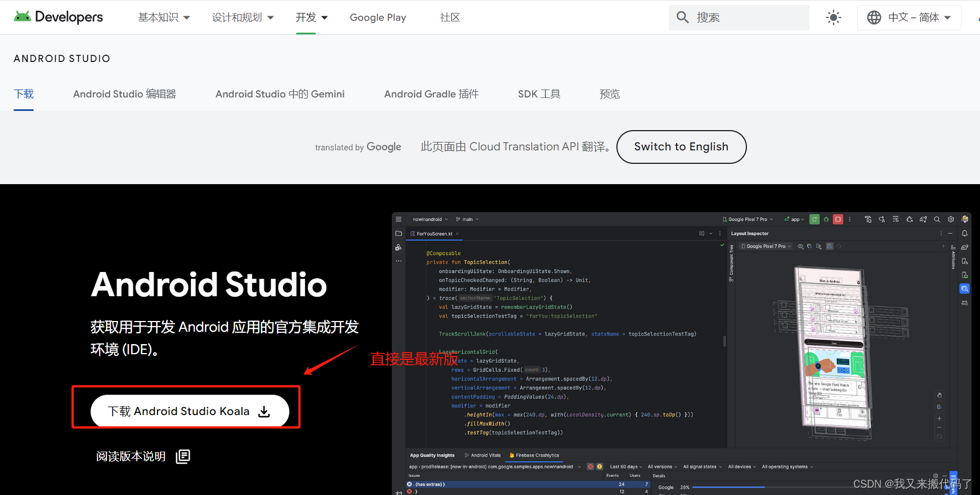Image resolution: width=980 pixels, height=495 pixels.
Task: Open the 社区 nav item
Action: [450, 17]
